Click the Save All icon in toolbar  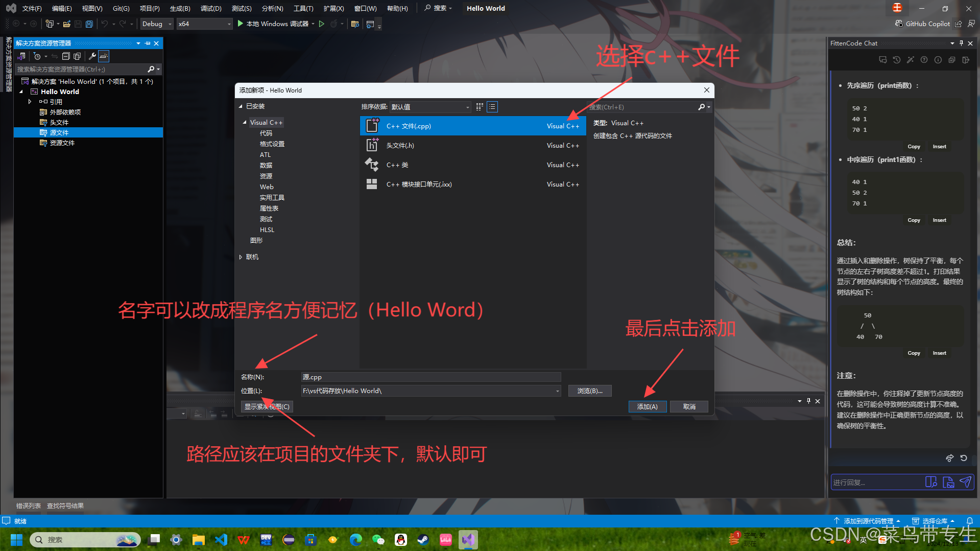[89, 24]
